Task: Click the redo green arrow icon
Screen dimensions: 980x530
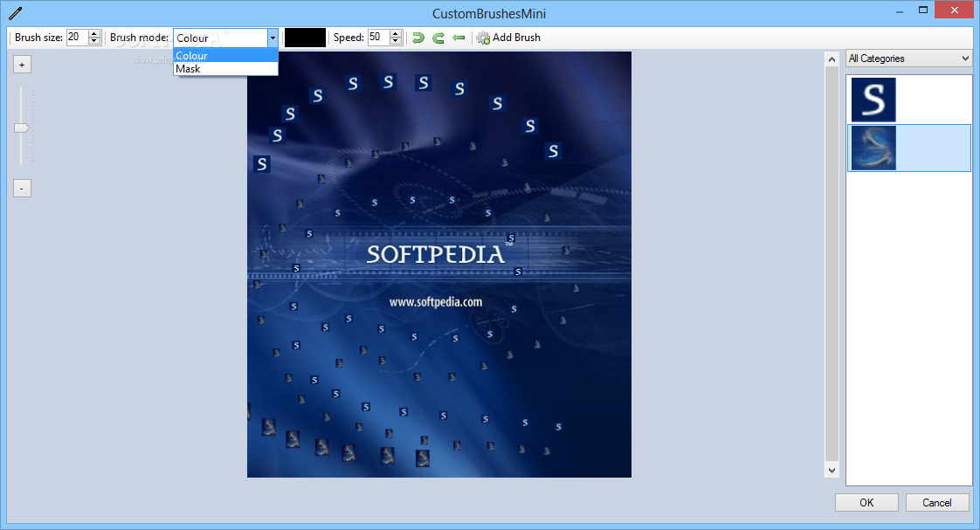Action: (x=438, y=38)
